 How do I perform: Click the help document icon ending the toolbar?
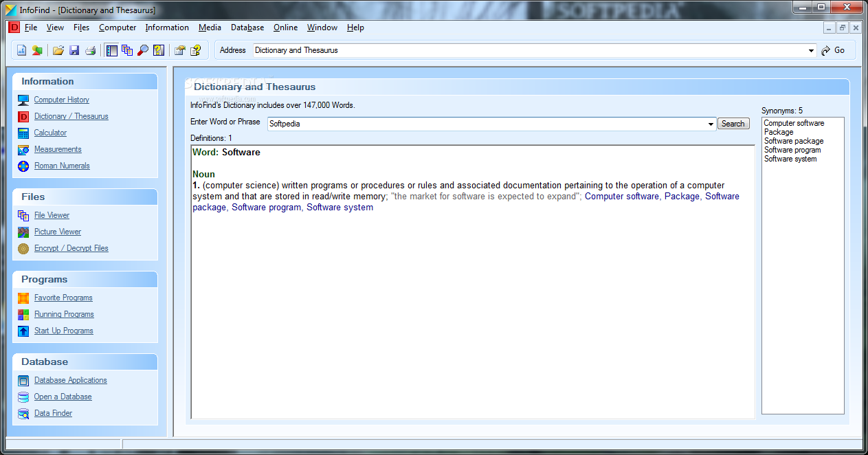pyautogui.click(x=196, y=50)
